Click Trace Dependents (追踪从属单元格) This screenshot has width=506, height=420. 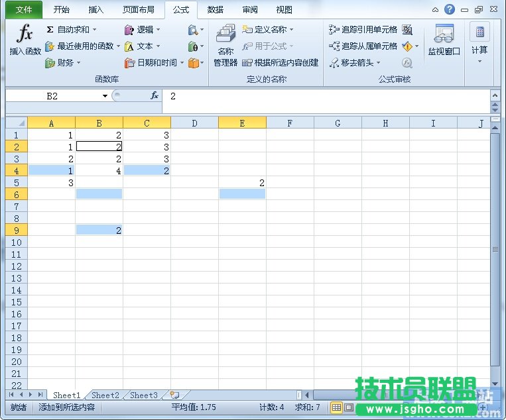(363, 46)
